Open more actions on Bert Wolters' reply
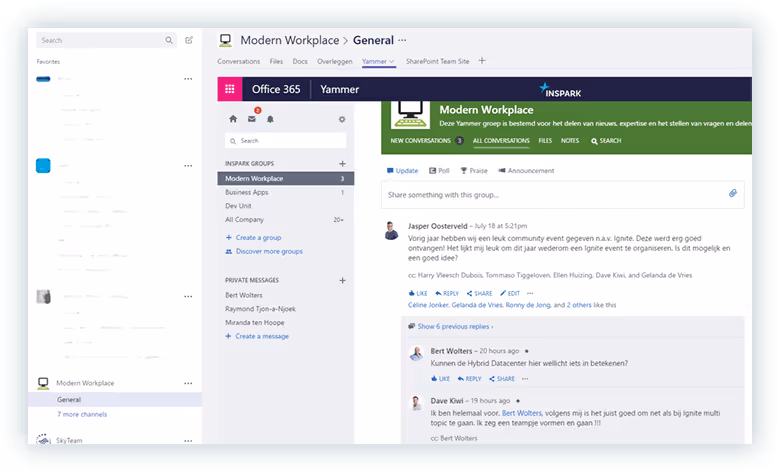Screen dimensions: 780x472 point(525,379)
